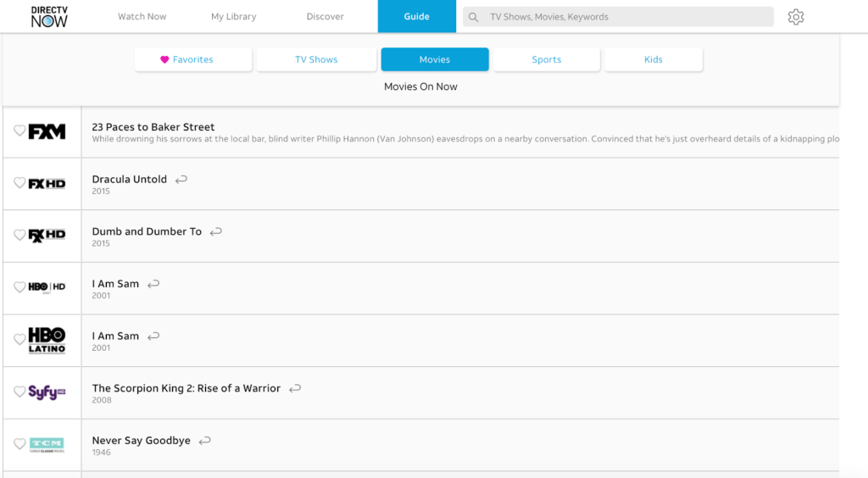The width and height of the screenshot is (868, 478).
Task: Click the Movies On Now heading
Action: [x=420, y=86]
